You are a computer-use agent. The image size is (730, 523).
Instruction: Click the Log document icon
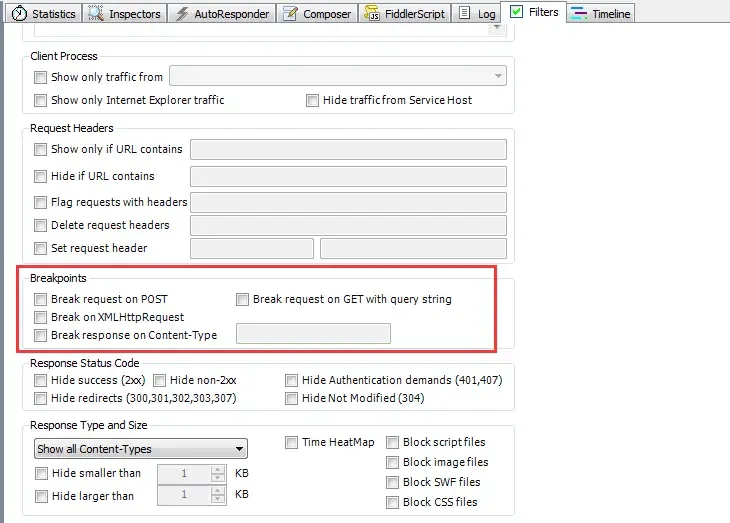[x=465, y=14]
